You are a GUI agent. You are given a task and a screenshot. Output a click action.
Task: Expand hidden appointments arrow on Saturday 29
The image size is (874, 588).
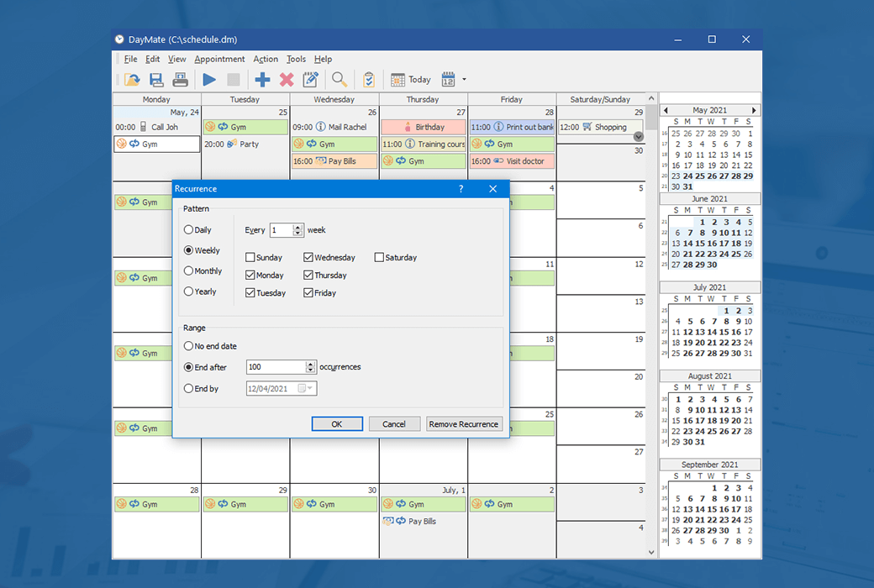[x=639, y=137]
